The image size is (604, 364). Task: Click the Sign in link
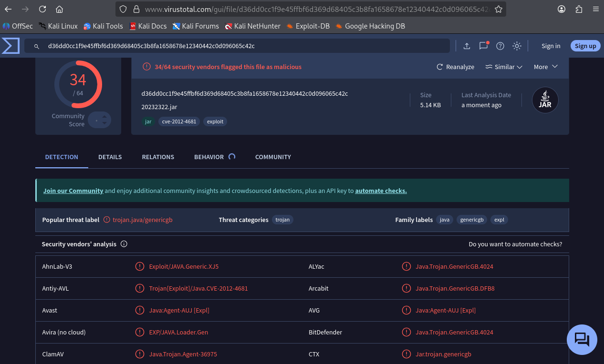551,46
